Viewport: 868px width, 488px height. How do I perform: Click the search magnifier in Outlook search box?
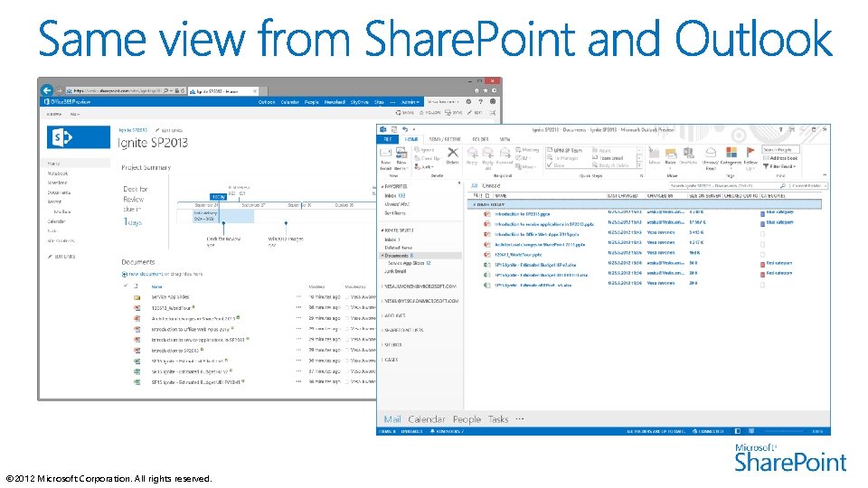[x=782, y=186]
